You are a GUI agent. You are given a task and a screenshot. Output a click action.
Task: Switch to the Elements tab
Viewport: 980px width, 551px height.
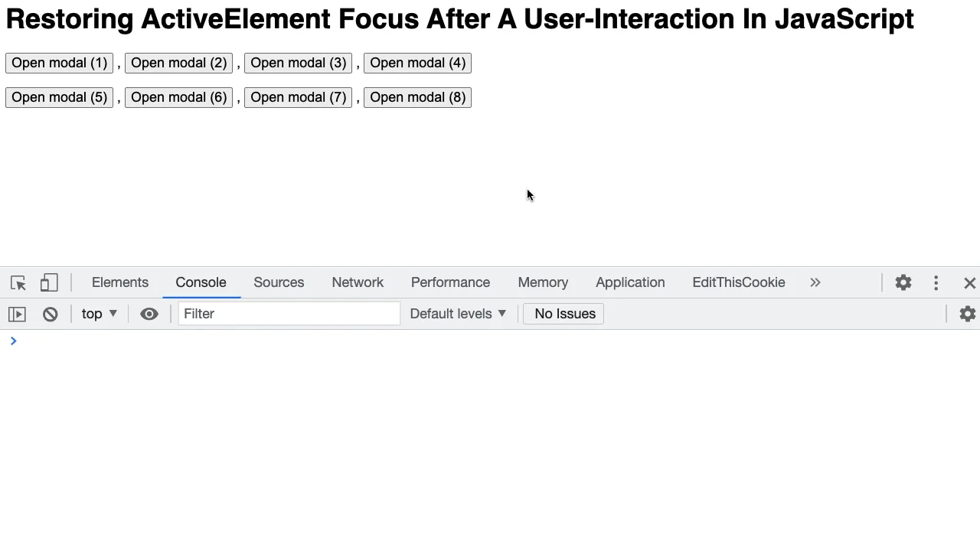click(x=120, y=282)
